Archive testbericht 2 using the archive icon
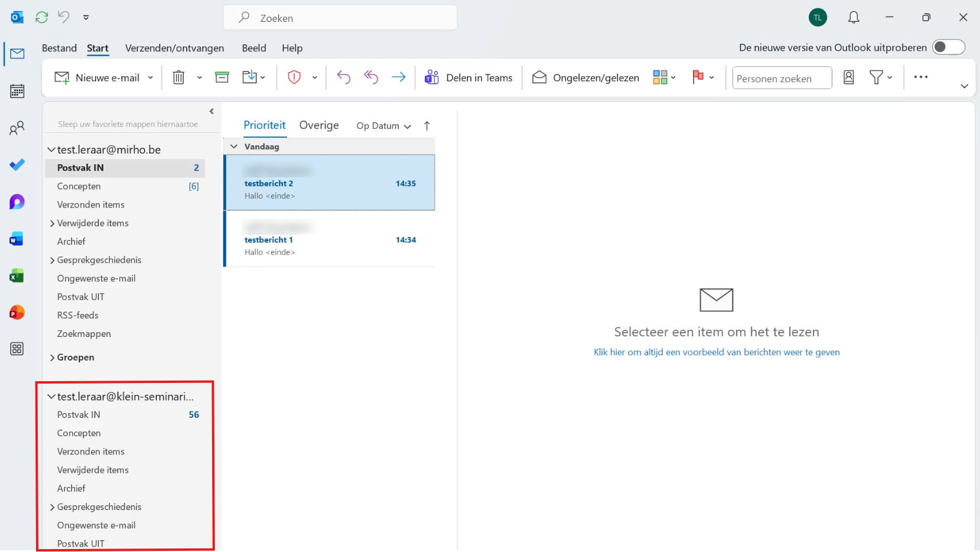This screenshot has height=552, width=980. (x=222, y=77)
